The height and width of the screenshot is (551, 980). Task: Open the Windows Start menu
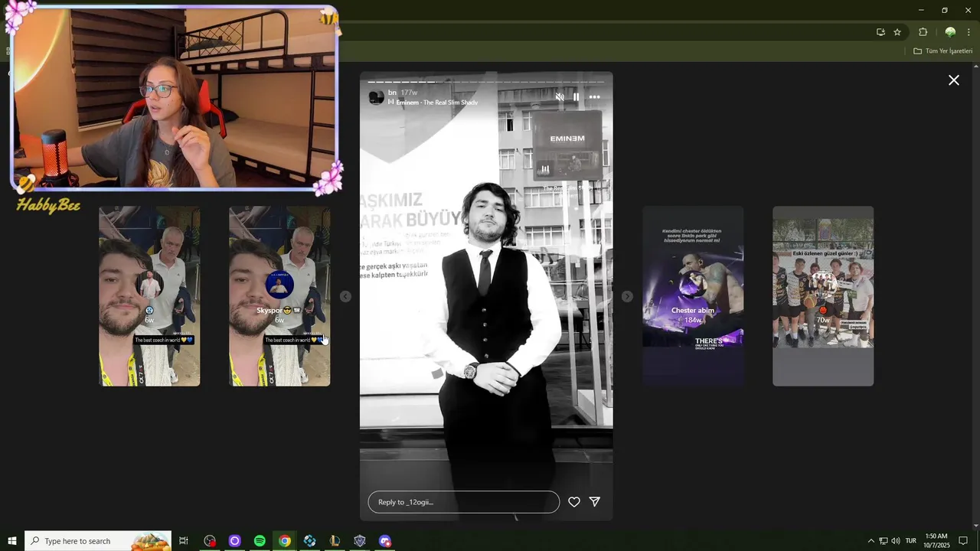click(12, 541)
